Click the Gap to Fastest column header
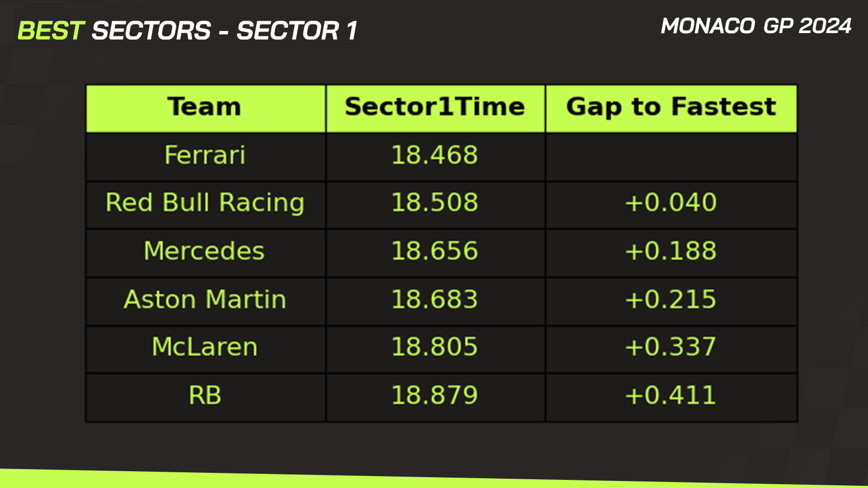This screenshot has width=868, height=488. (671, 107)
